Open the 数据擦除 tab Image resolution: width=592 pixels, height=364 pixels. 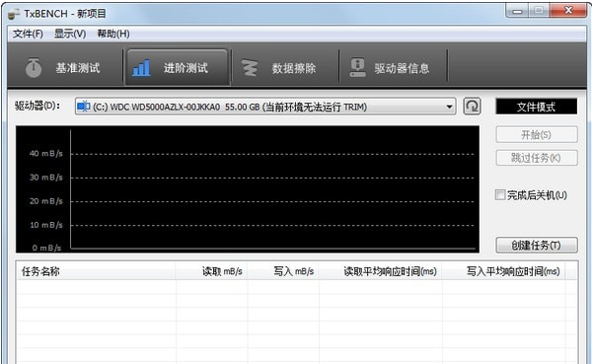pos(285,68)
